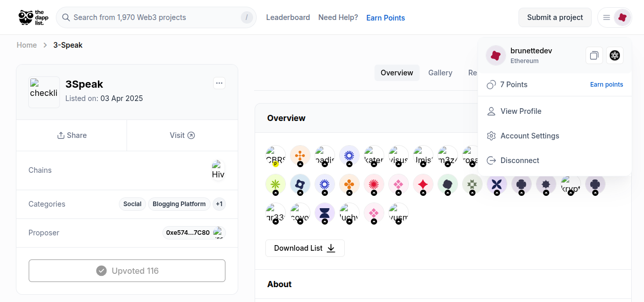Select the kater upvoter avatar
Viewport: 644px width, 302px height.
tap(374, 155)
